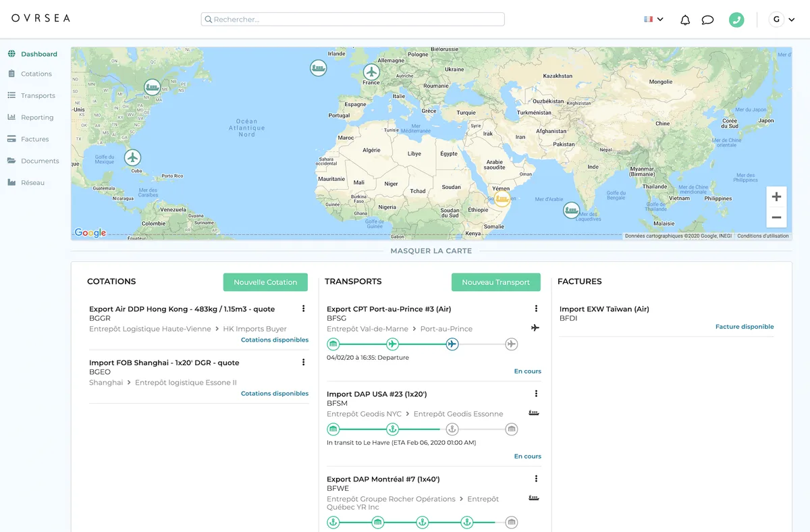Click first warehouse step of BFSG timeline
This screenshot has width=810, height=532.
click(x=333, y=344)
